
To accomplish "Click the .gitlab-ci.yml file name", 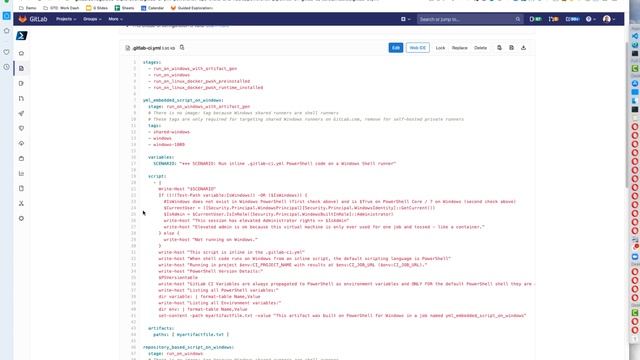I will pos(147,48).
